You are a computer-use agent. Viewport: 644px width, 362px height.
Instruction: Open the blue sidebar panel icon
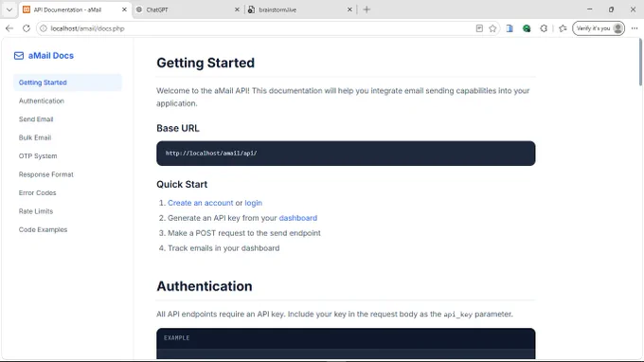(510, 28)
